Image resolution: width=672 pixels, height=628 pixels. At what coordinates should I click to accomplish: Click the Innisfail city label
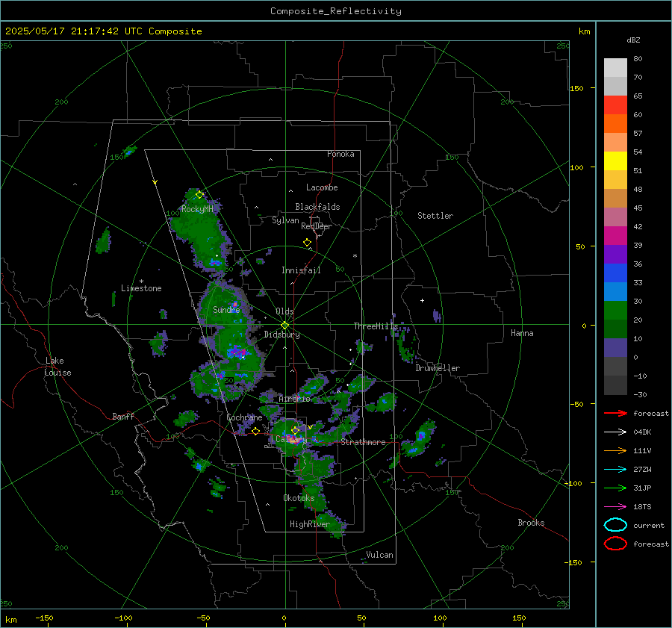click(x=301, y=270)
